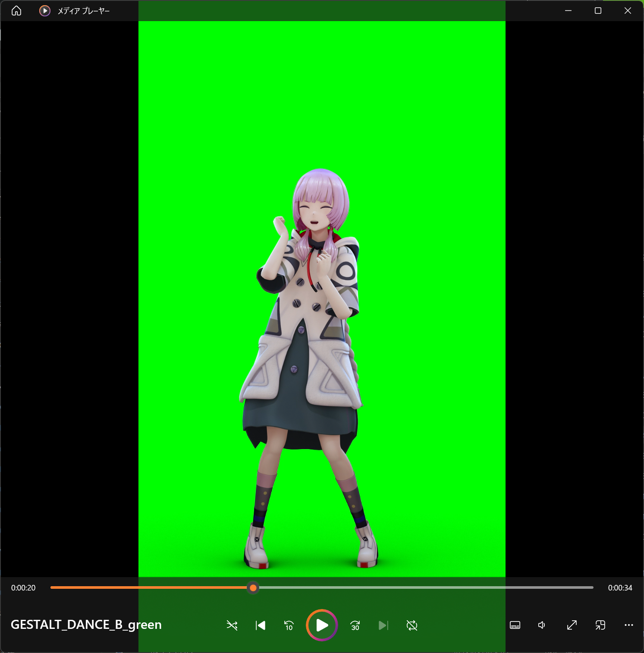
Task: Click the elapsed time 0:00:20
Action: click(23, 587)
